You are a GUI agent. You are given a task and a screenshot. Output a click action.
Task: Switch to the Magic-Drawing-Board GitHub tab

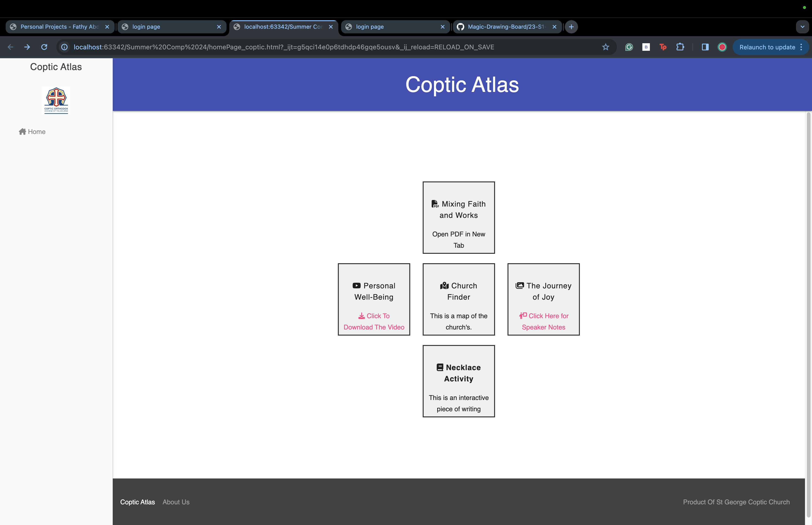point(506,27)
